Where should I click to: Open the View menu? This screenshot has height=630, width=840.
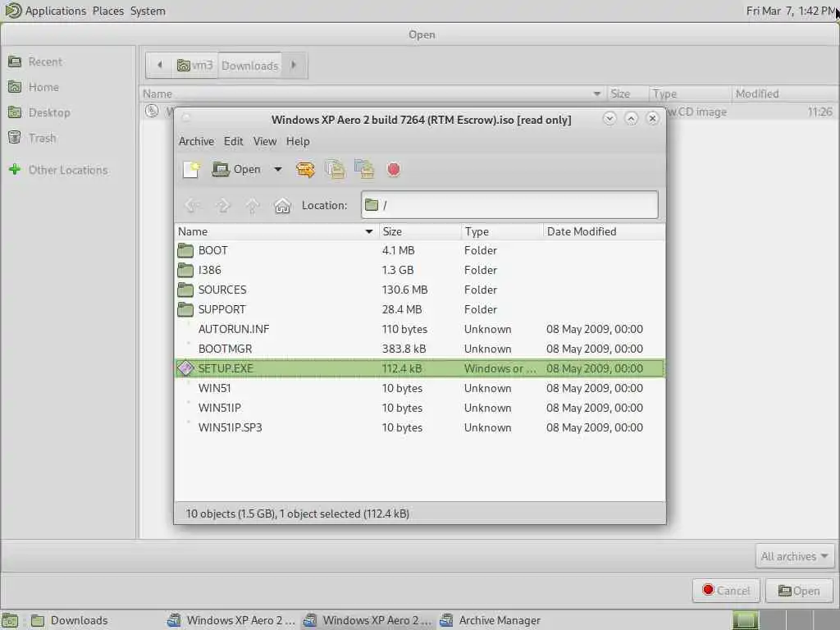[x=265, y=141]
